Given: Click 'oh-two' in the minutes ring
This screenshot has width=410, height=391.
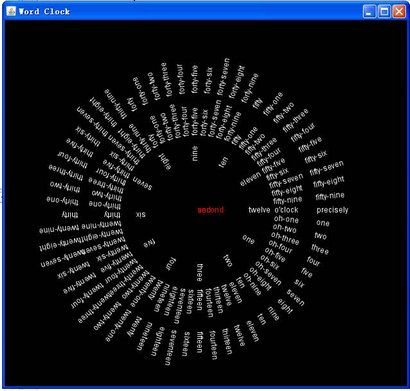Looking at the screenshot, I should (285, 229).
